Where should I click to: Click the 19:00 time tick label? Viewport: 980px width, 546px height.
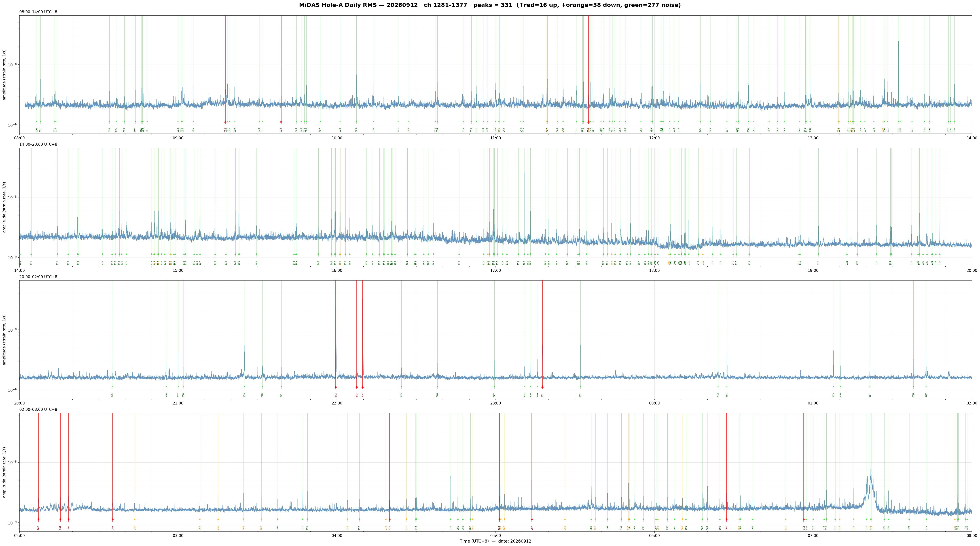813,271
